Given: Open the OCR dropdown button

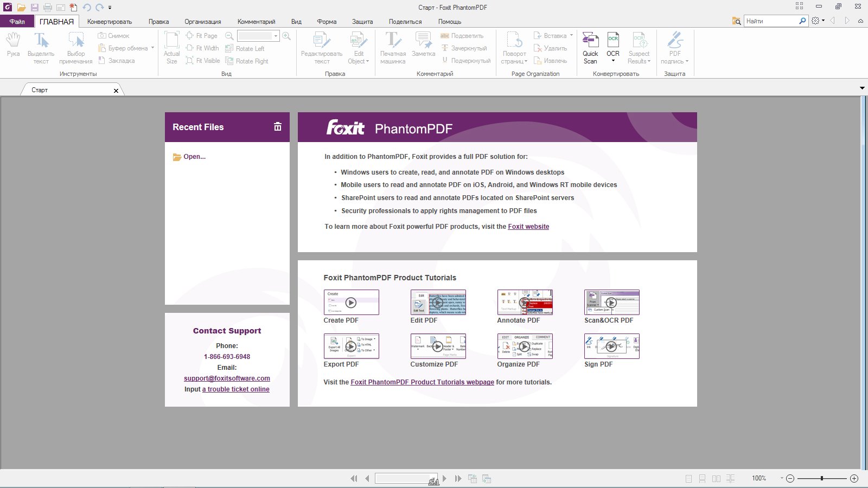Looking at the screenshot, I should click(x=613, y=48).
